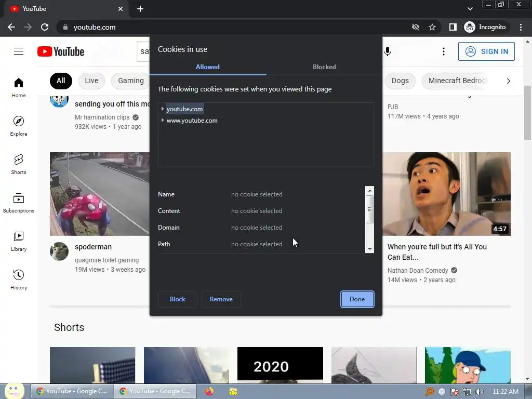The width and height of the screenshot is (532, 399).
Task: Open Mr hamination clips channel link
Action: 102,117
